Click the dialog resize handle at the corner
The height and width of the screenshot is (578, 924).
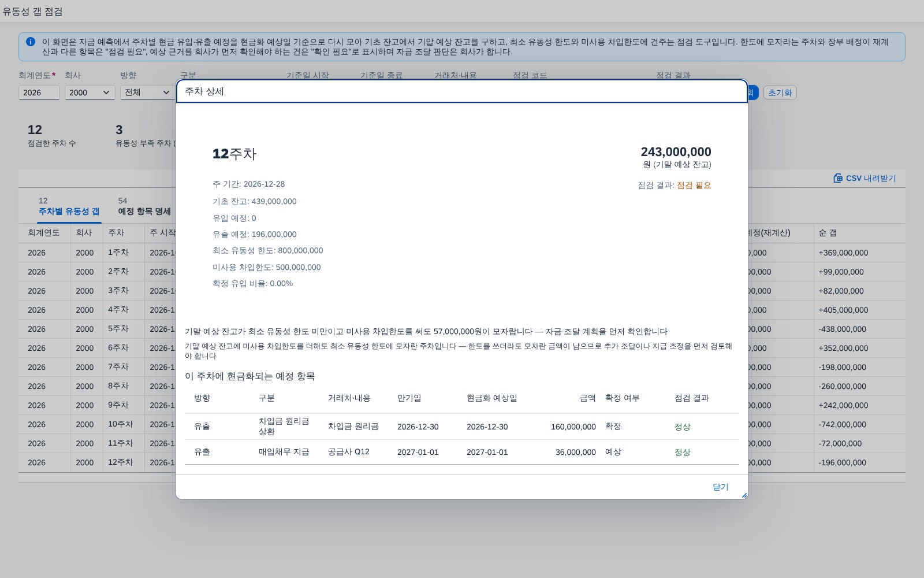tap(744, 495)
